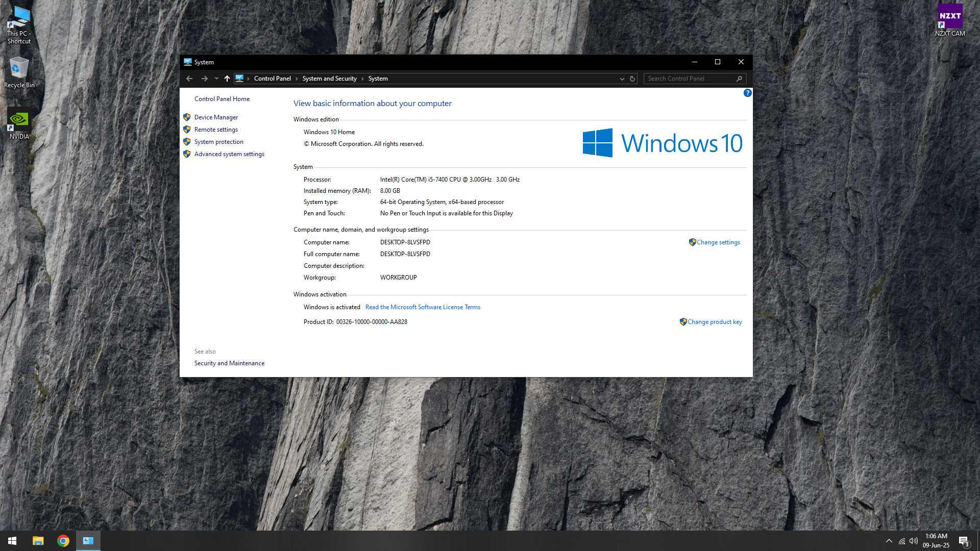Open Remote settings link
The width and height of the screenshot is (980, 551).
[216, 130]
